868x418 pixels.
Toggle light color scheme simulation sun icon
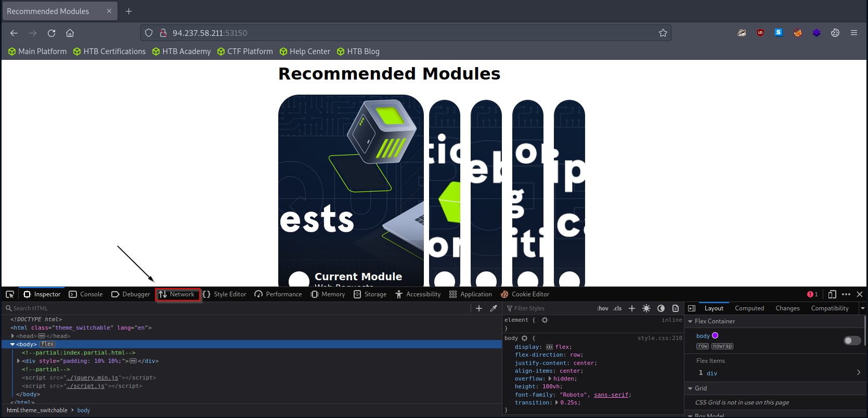pos(646,308)
